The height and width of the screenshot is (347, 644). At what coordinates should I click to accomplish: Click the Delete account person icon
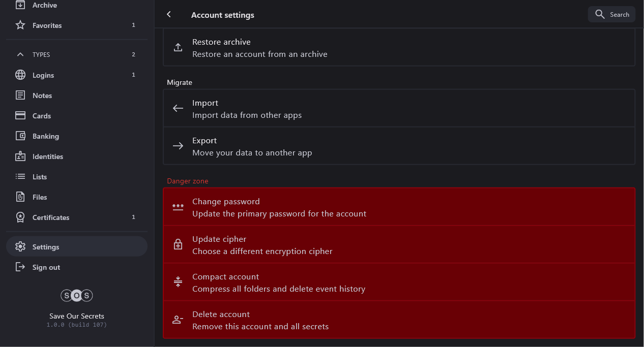[178, 320]
